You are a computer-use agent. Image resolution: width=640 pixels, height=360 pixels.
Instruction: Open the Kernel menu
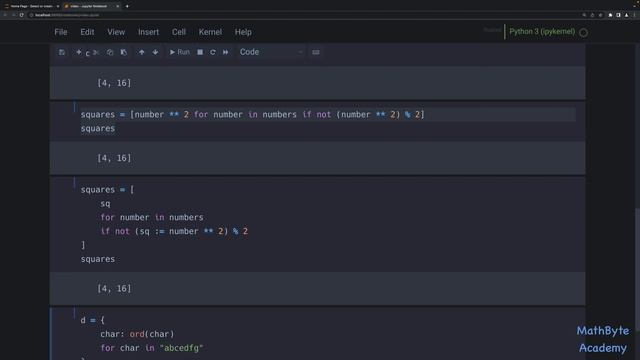point(210,32)
